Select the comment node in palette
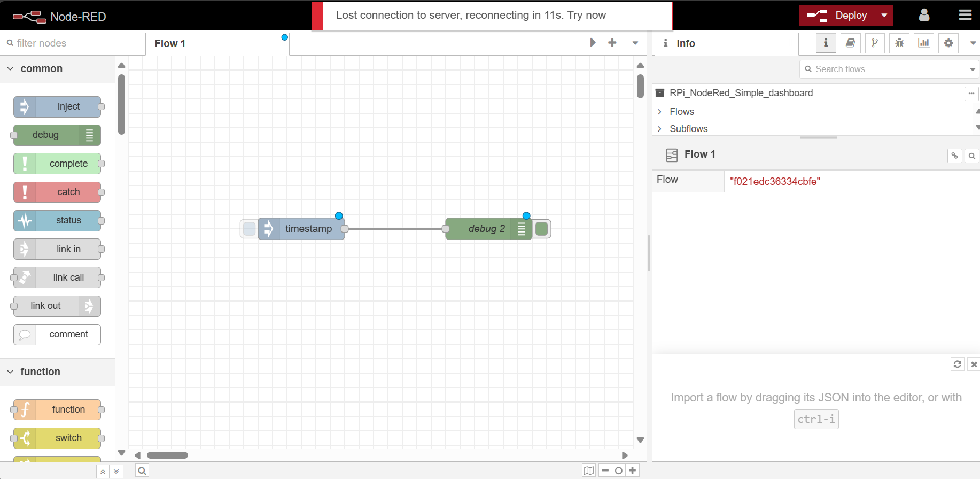 57,335
